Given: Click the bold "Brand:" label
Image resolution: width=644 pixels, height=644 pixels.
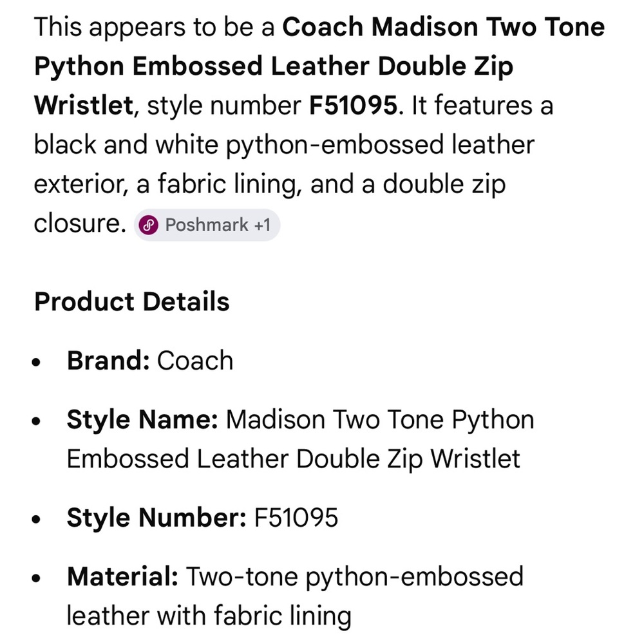Looking at the screenshot, I should pyautogui.click(x=108, y=361).
